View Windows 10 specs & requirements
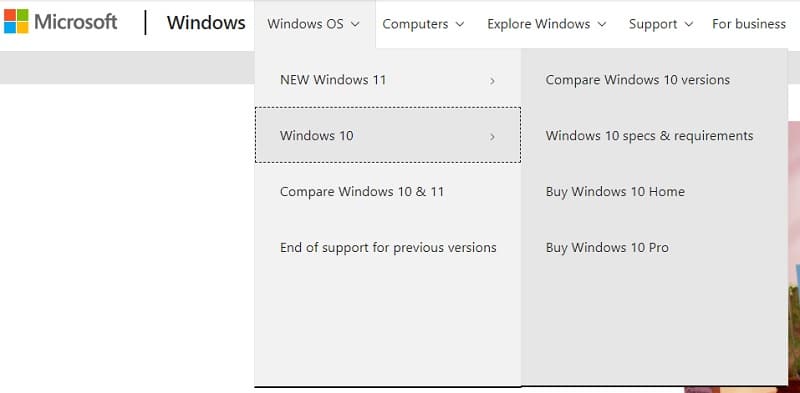Viewport: 800px width, 393px height. coord(649,136)
